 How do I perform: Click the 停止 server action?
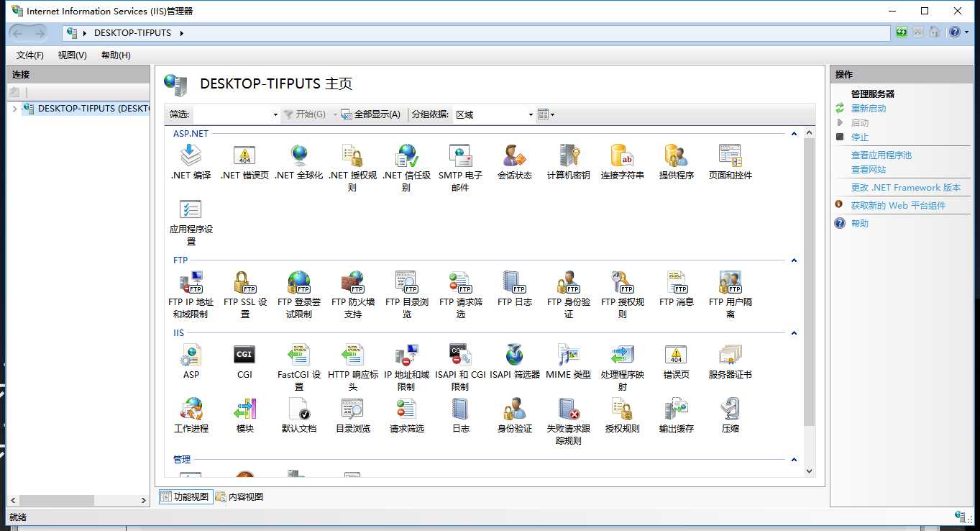860,137
